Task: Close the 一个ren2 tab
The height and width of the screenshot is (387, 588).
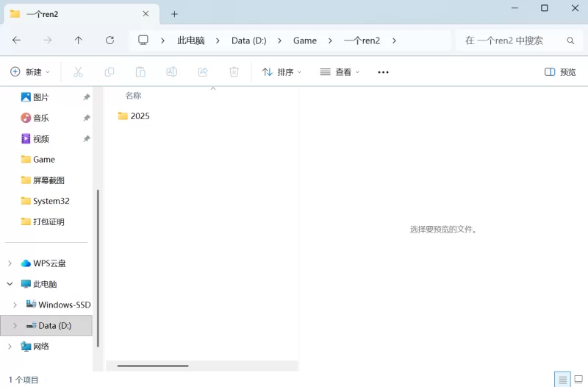Action: 146,14
